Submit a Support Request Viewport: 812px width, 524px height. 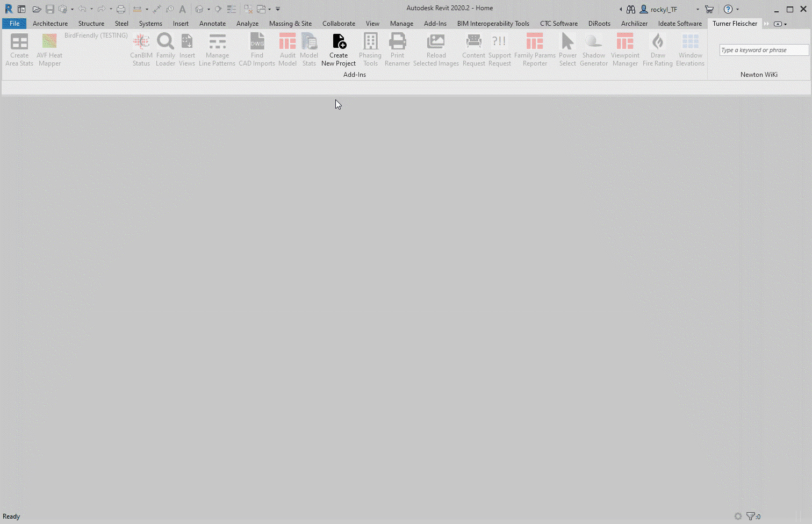point(500,50)
